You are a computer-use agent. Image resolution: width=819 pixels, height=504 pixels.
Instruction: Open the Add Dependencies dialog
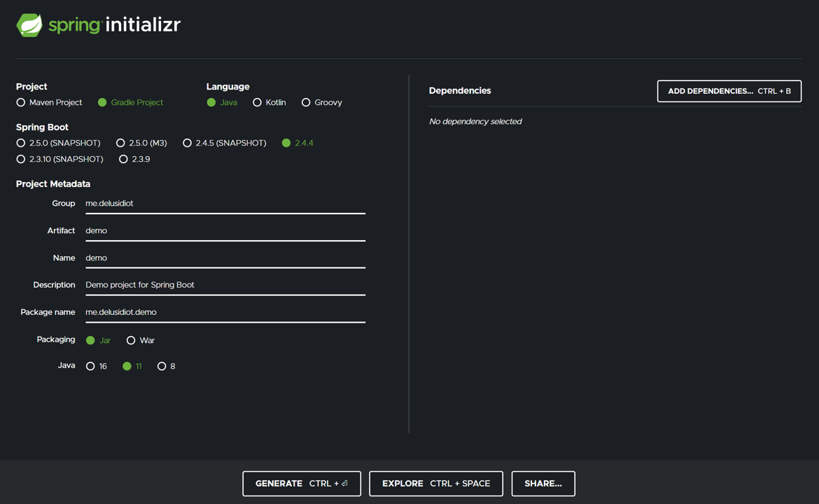click(729, 92)
